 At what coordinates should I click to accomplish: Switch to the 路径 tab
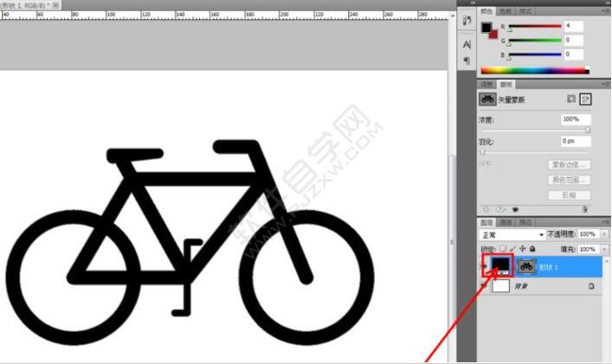tap(525, 222)
